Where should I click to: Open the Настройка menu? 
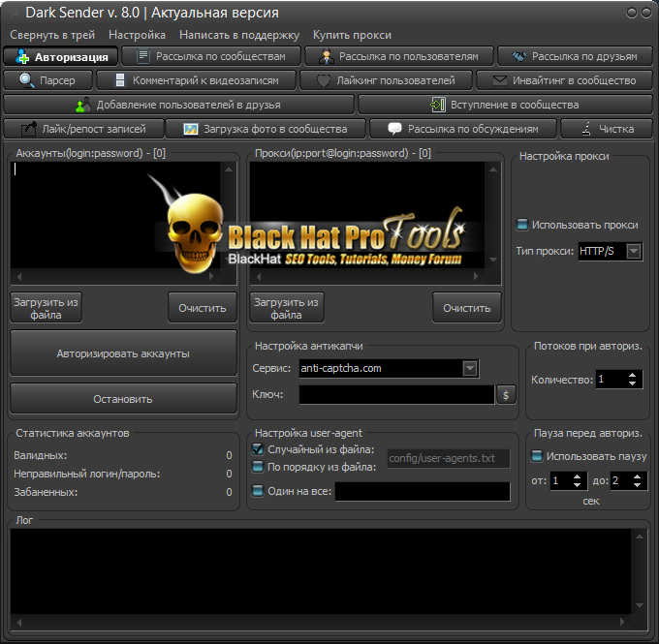(x=137, y=35)
